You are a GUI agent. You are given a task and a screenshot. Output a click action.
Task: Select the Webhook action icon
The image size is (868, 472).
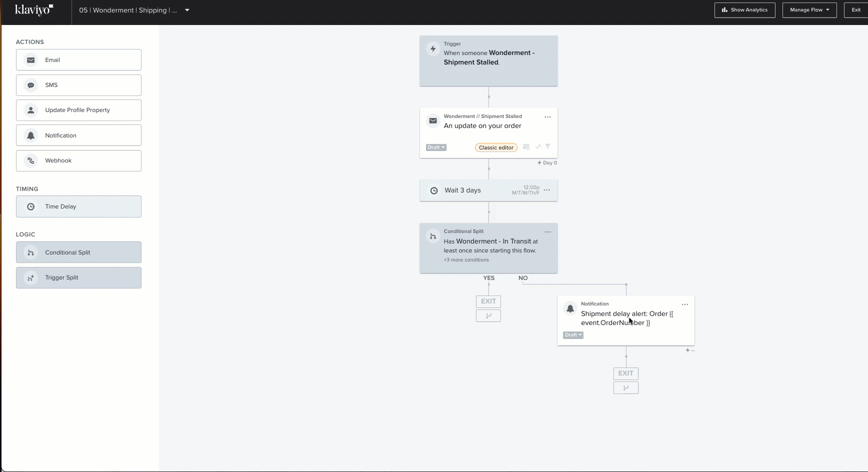pyautogui.click(x=31, y=160)
